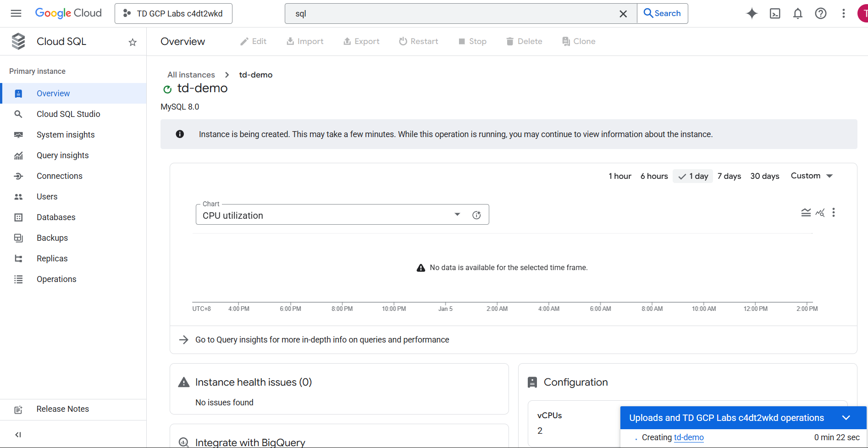Open the main navigation hamburger menu
The image size is (868, 448).
[x=16, y=13]
